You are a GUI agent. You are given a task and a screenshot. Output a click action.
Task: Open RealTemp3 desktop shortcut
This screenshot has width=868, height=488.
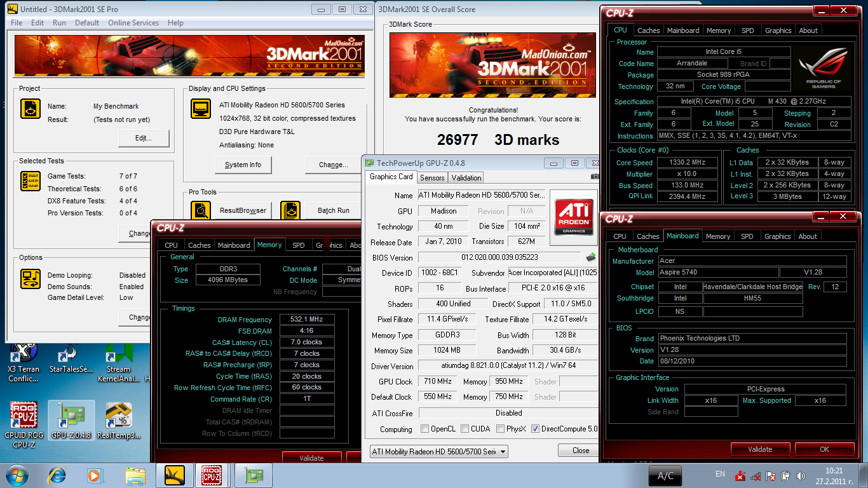click(119, 421)
